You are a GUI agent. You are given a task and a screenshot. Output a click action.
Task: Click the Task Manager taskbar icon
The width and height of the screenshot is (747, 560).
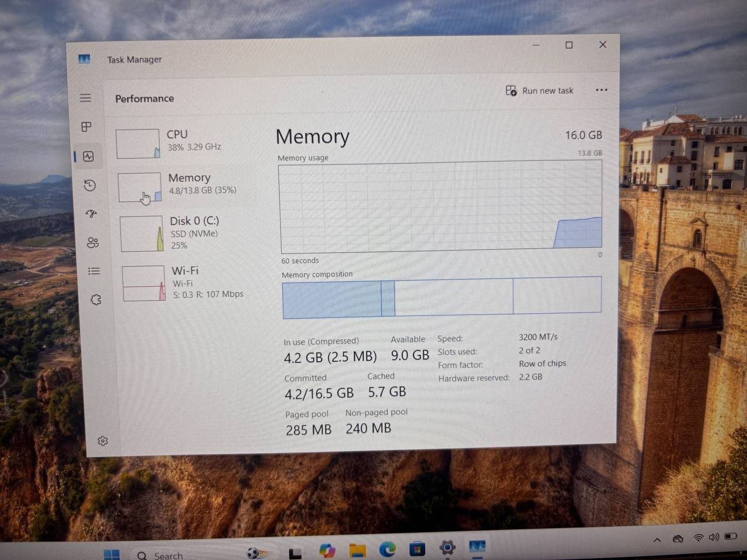[x=477, y=547]
